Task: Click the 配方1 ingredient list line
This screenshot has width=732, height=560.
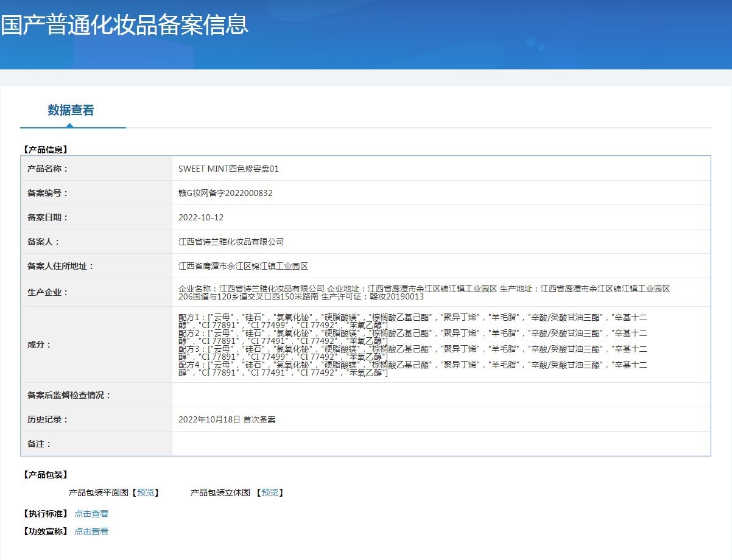Action: [413, 321]
